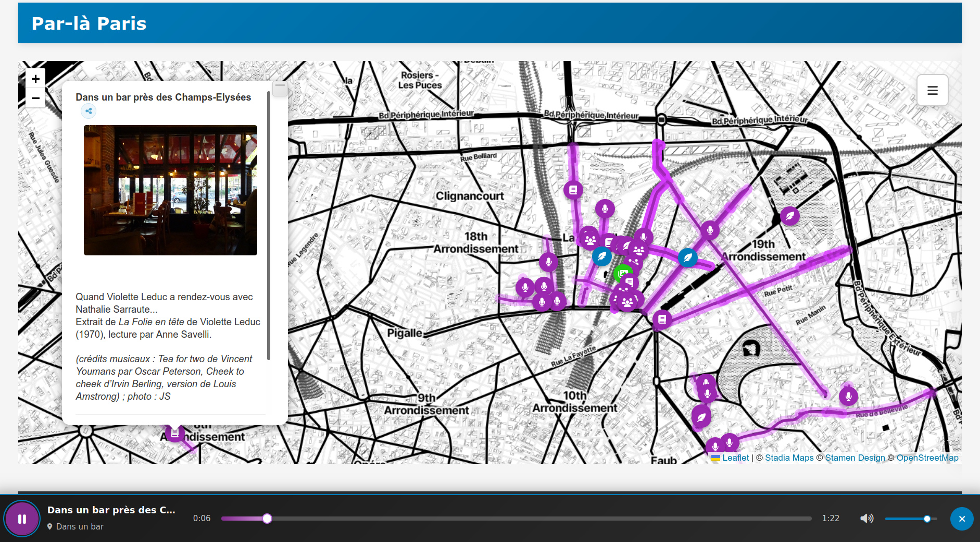
Task: Select the blue feather marker near La Chapelle
Action: tap(602, 256)
